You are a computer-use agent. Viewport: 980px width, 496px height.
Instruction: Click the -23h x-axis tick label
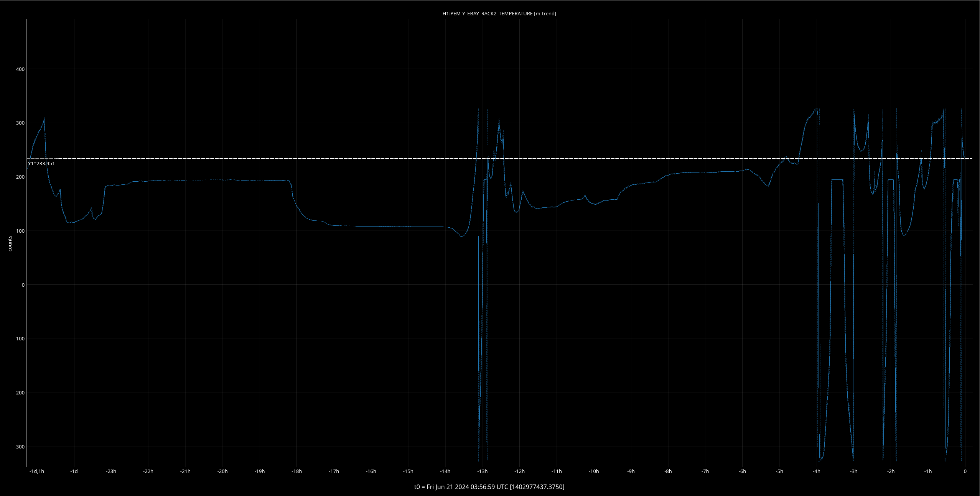pyautogui.click(x=111, y=471)
